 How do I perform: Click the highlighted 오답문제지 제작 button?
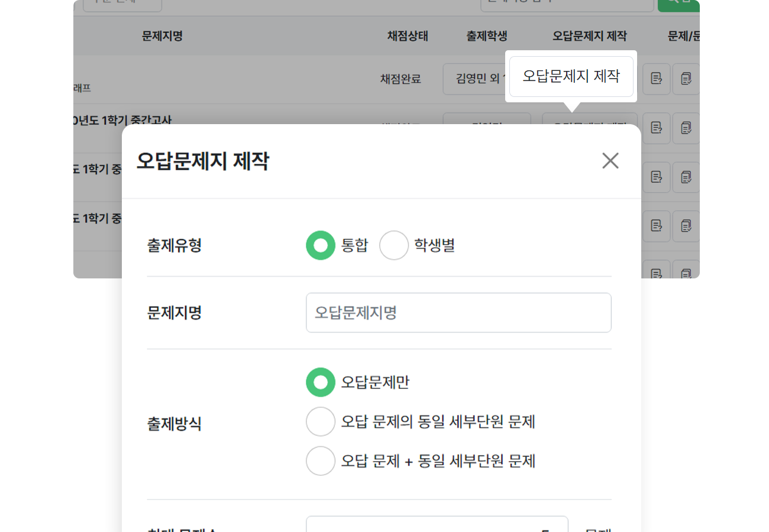pyautogui.click(x=571, y=76)
